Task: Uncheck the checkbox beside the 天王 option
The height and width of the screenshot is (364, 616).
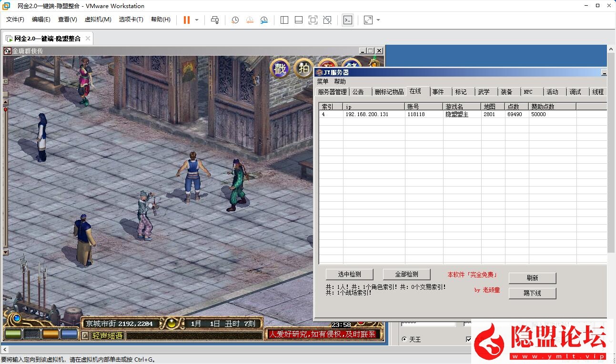Action: pos(469,339)
